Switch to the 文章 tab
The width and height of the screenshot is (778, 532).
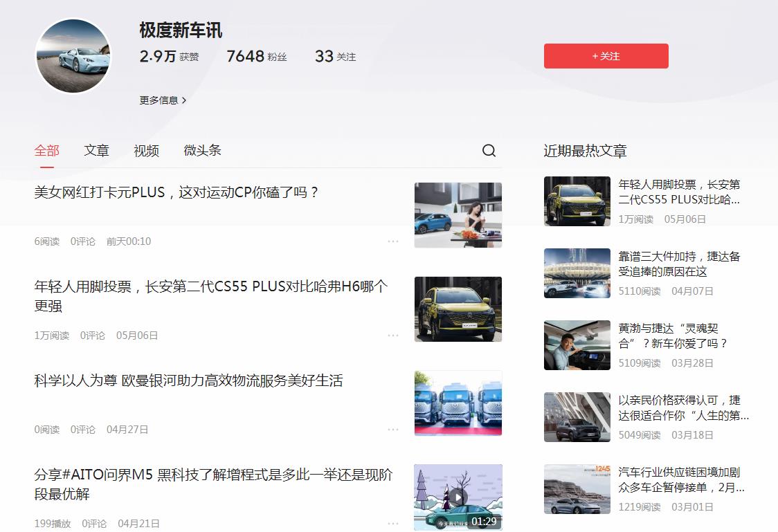[x=96, y=151]
